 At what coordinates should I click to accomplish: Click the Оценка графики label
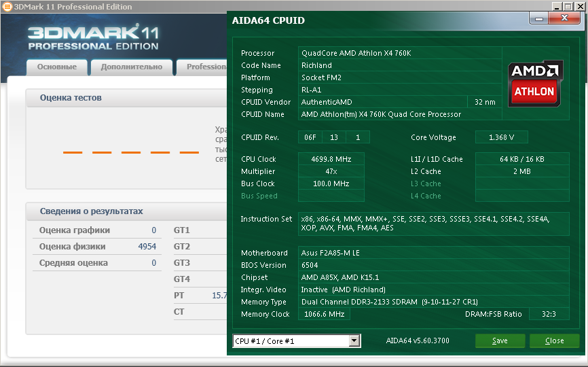pyautogui.click(x=74, y=230)
